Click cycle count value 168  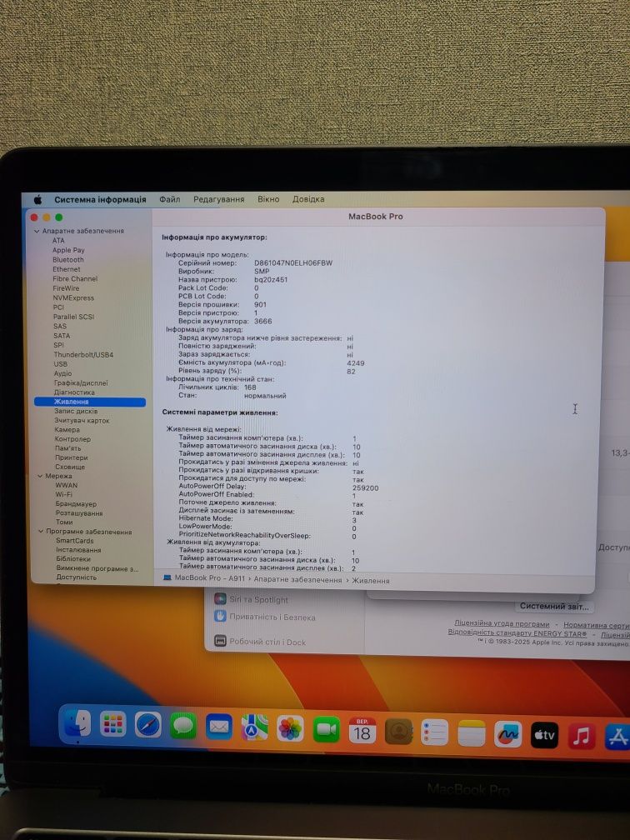(250, 387)
